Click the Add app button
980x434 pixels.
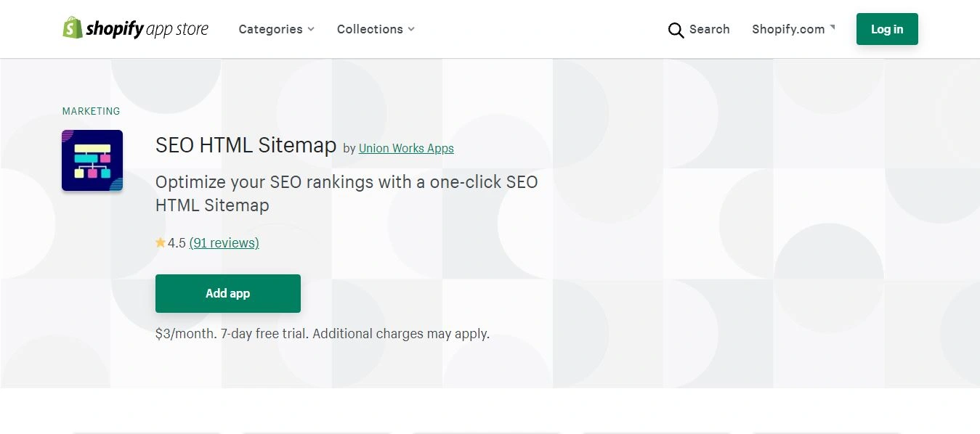(228, 293)
